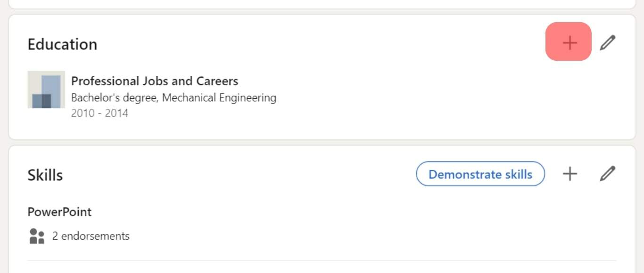
Task: Click the Bachelor's degree, Mechanical Engineering text
Action: pos(173,97)
